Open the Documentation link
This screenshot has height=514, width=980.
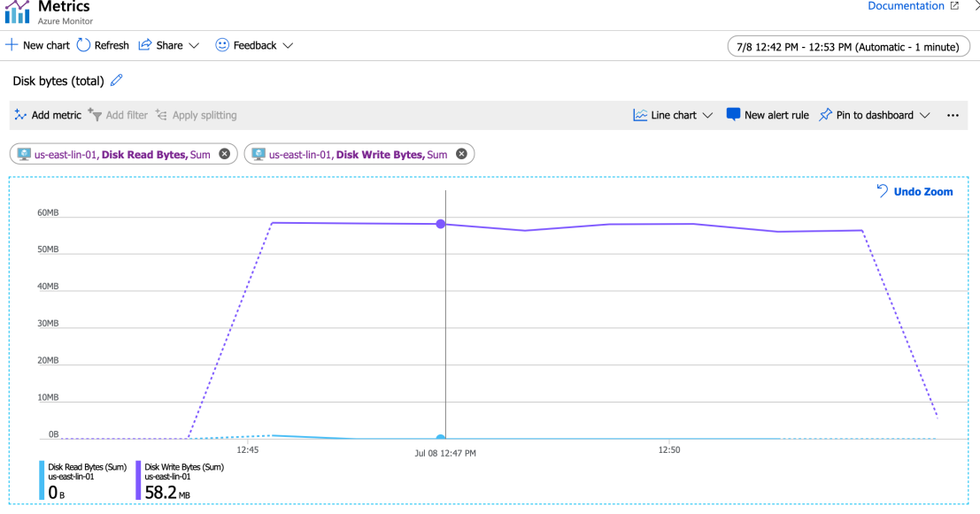(913, 6)
